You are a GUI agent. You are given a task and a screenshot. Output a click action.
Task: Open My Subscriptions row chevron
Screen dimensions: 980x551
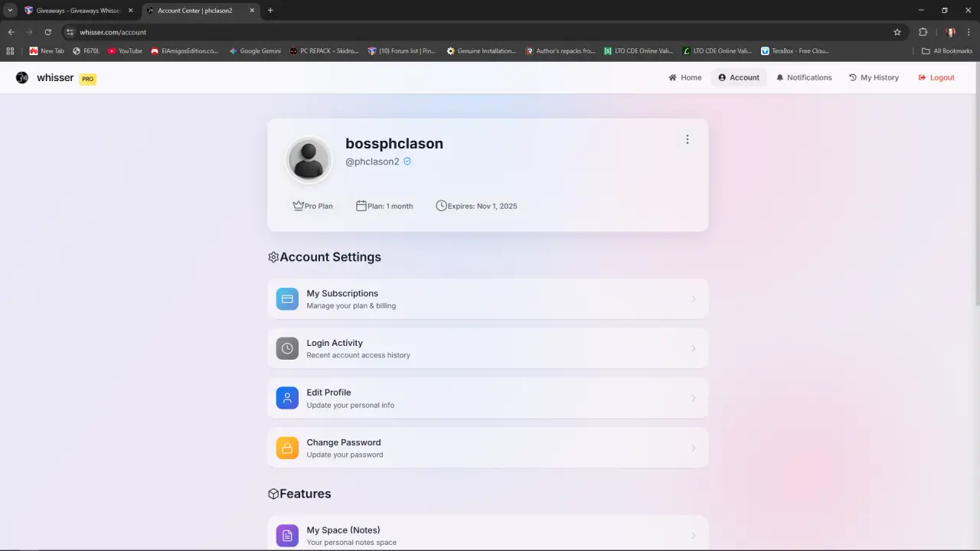(x=694, y=298)
